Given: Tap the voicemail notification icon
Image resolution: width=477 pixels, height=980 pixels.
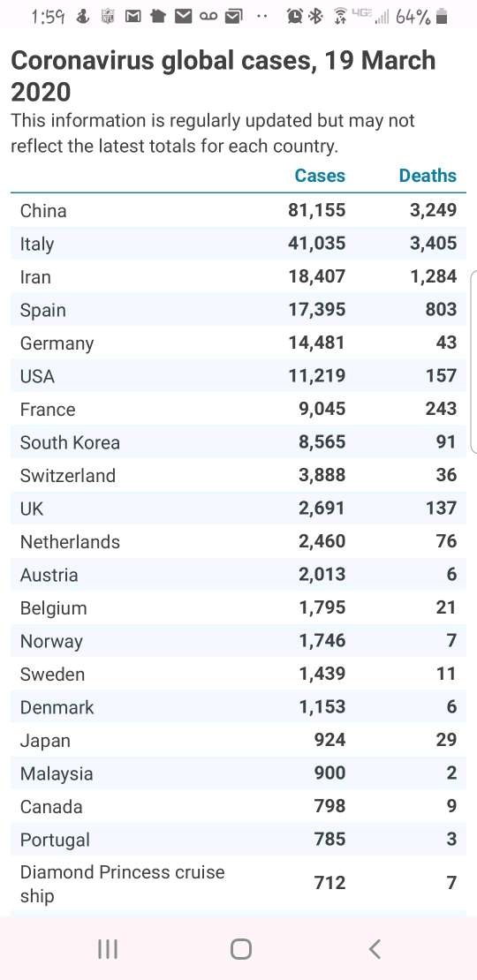Looking at the screenshot, I should [208, 18].
